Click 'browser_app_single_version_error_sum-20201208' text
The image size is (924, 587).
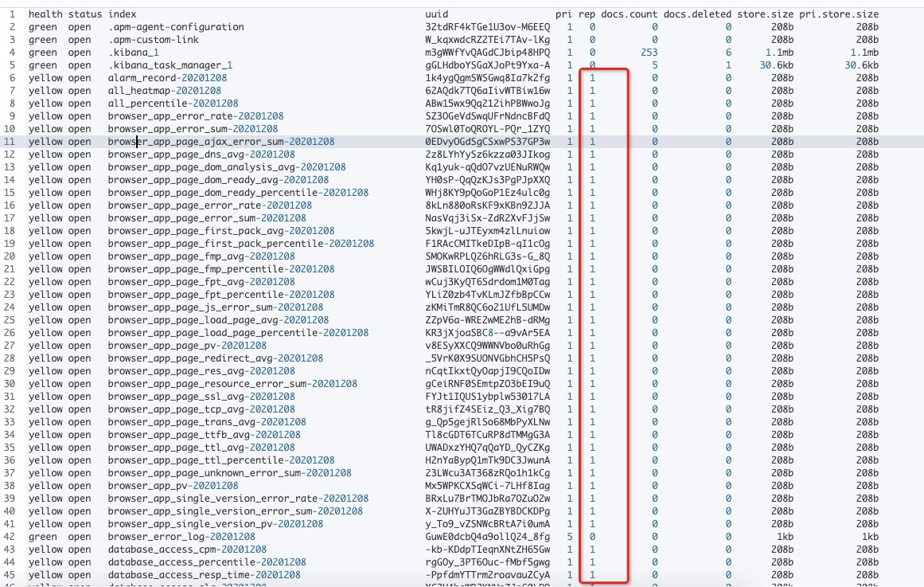(x=235, y=511)
